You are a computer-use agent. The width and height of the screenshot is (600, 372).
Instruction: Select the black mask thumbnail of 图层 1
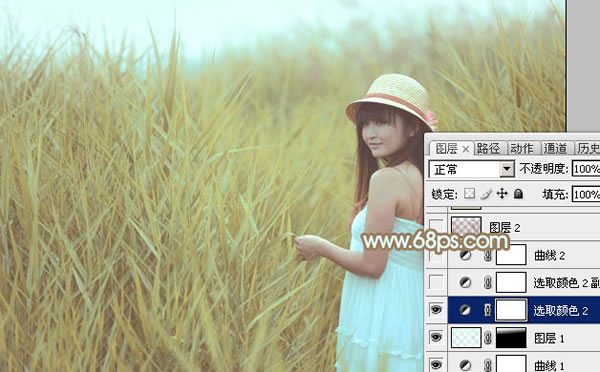(511, 338)
